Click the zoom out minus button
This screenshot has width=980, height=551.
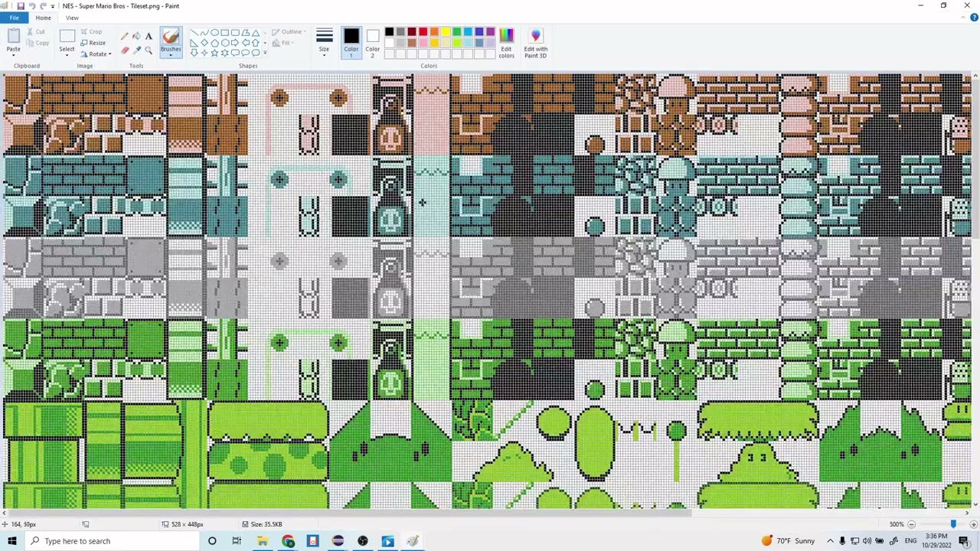911,524
